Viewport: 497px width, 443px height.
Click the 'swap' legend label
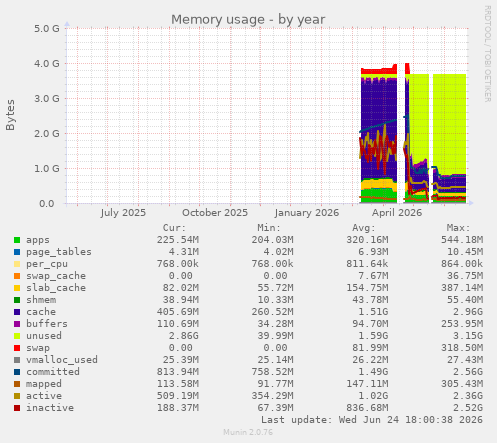38,348
